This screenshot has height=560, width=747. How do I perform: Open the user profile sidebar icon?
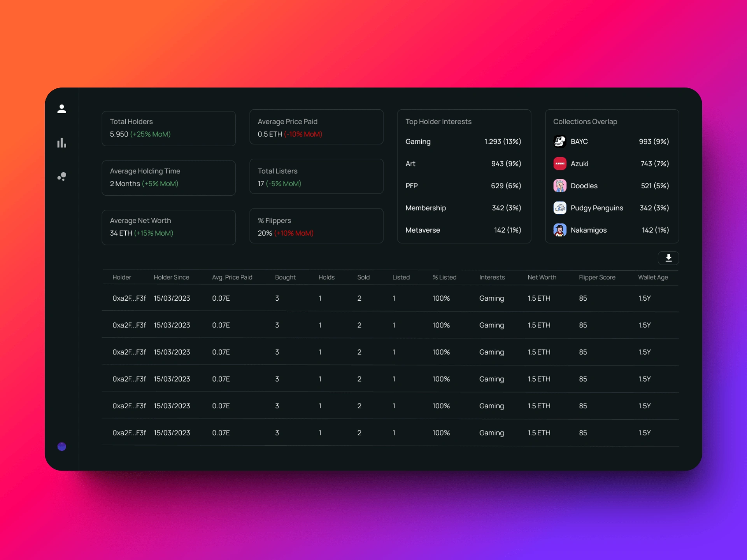(61, 109)
